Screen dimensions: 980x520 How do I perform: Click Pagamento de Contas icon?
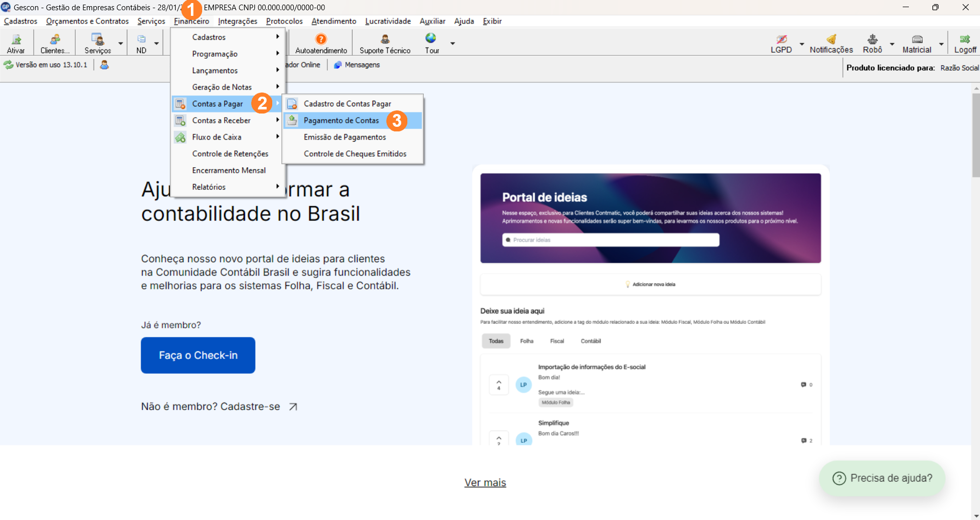click(x=292, y=121)
